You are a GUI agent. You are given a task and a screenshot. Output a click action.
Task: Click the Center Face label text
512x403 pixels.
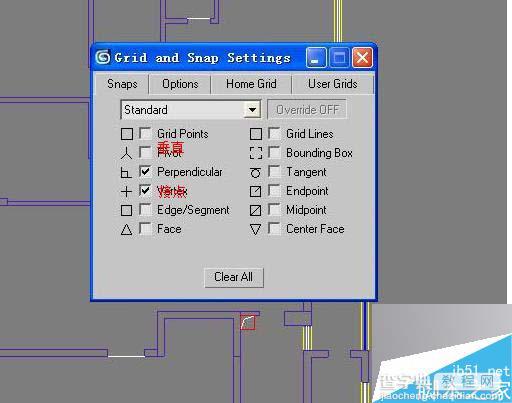pyautogui.click(x=315, y=229)
